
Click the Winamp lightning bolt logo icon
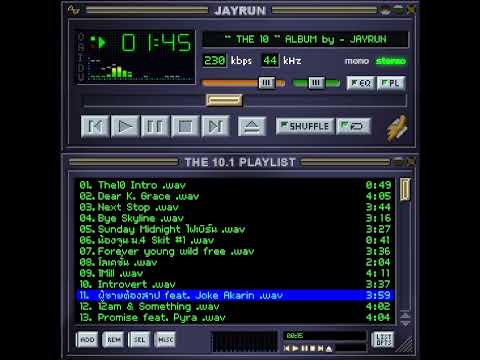point(397,128)
